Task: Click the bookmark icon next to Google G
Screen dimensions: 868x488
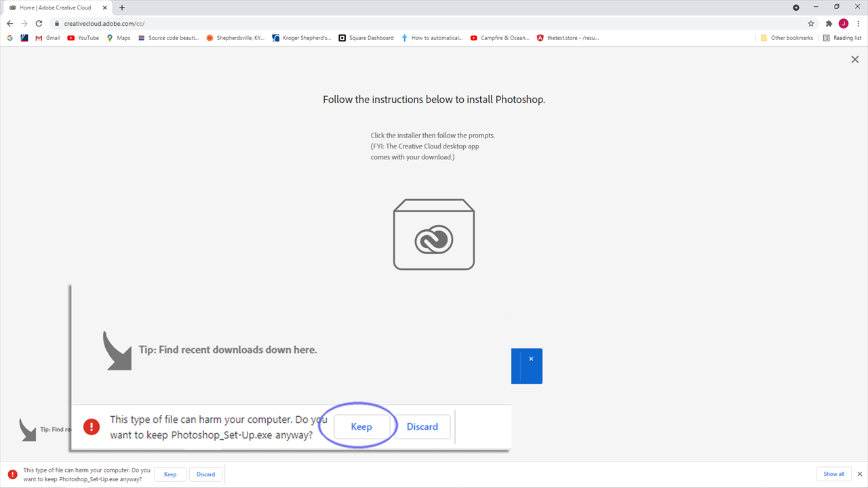Action: [24, 38]
